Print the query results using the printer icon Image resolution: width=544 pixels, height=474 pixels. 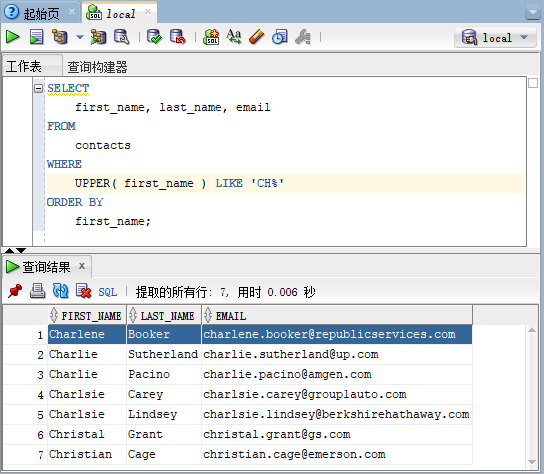click(37, 291)
